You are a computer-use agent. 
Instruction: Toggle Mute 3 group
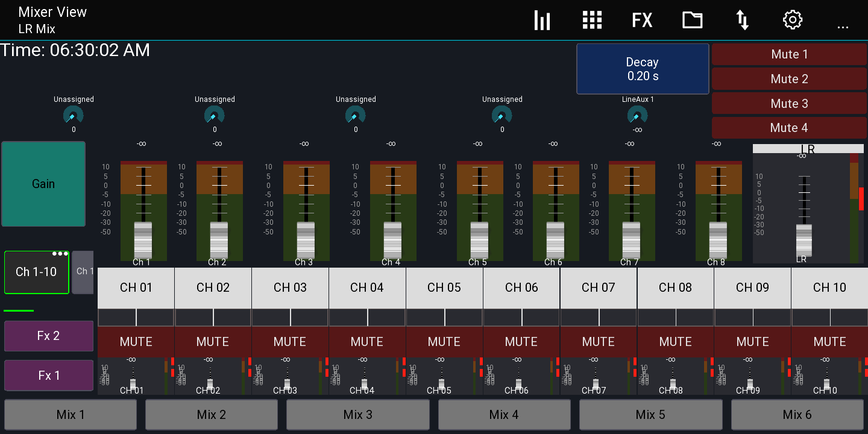tap(789, 104)
